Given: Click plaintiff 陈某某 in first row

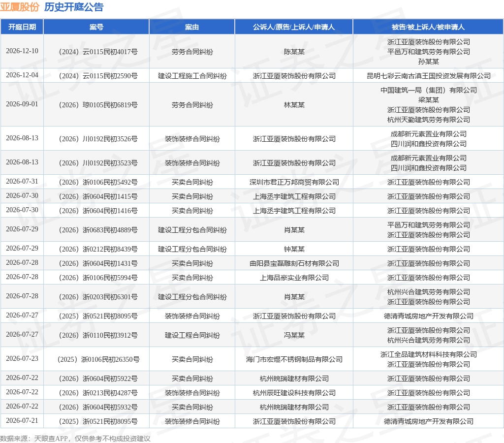Looking at the screenshot, I should 294,52.
